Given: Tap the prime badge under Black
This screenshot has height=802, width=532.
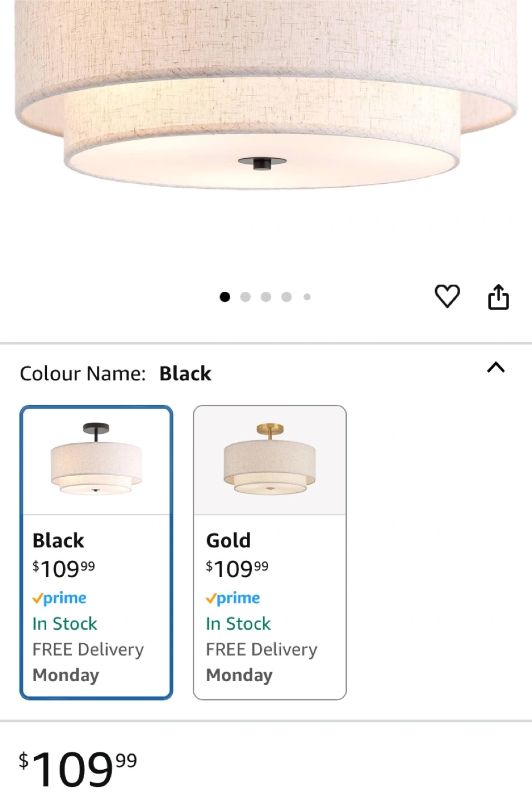Looking at the screenshot, I should pyautogui.click(x=60, y=598).
